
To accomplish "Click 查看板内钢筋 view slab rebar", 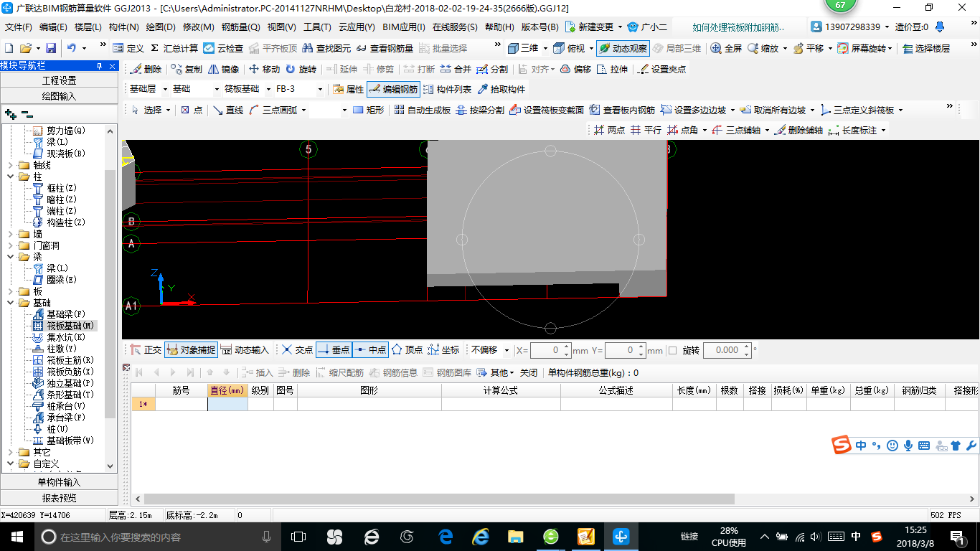I will [622, 110].
